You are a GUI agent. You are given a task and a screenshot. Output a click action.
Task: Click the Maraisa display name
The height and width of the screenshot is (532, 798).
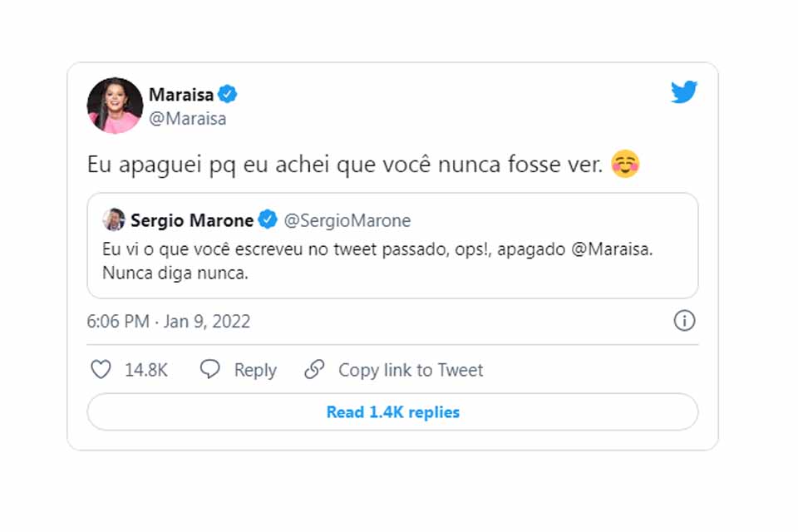point(181,94)
